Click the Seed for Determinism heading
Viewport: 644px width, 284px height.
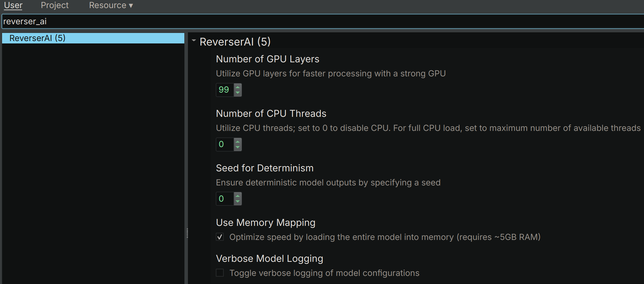pyautogui.click(x=265, y=168)
